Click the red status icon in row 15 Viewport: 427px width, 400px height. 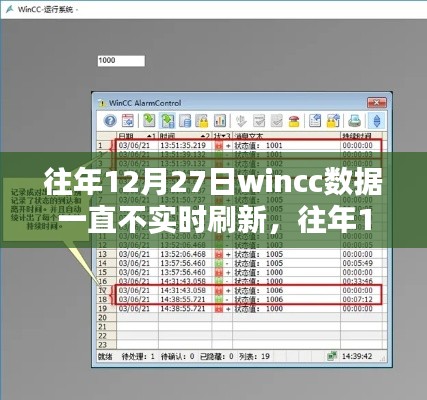click(219, 272)
